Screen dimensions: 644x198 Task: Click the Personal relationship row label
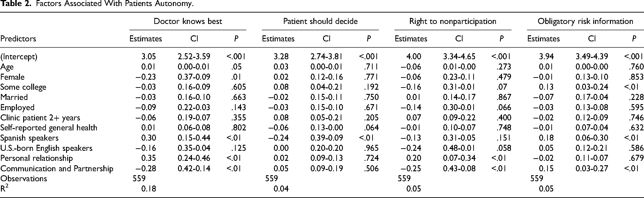pos(37,158)
